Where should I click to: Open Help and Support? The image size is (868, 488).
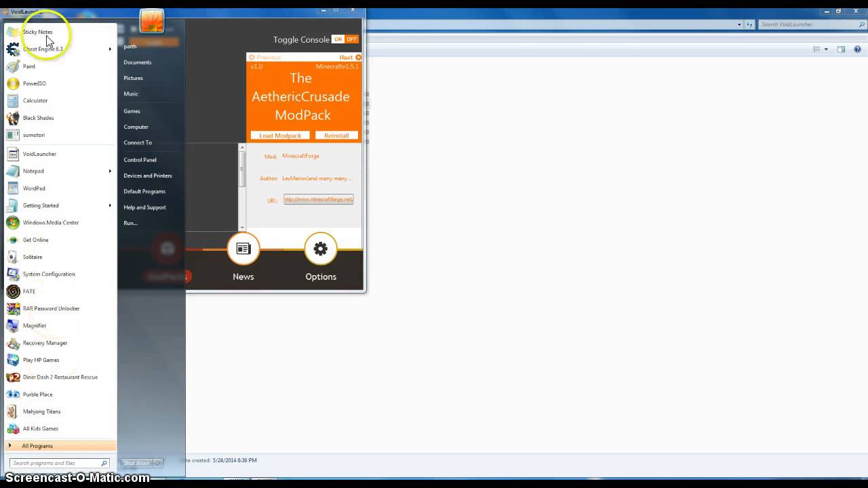tap(144, 207)
